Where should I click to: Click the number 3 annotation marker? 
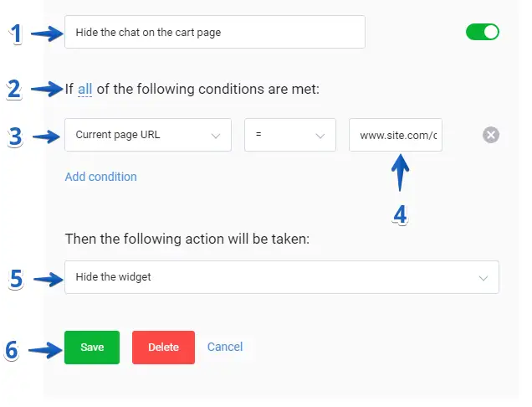pos(14,137)
